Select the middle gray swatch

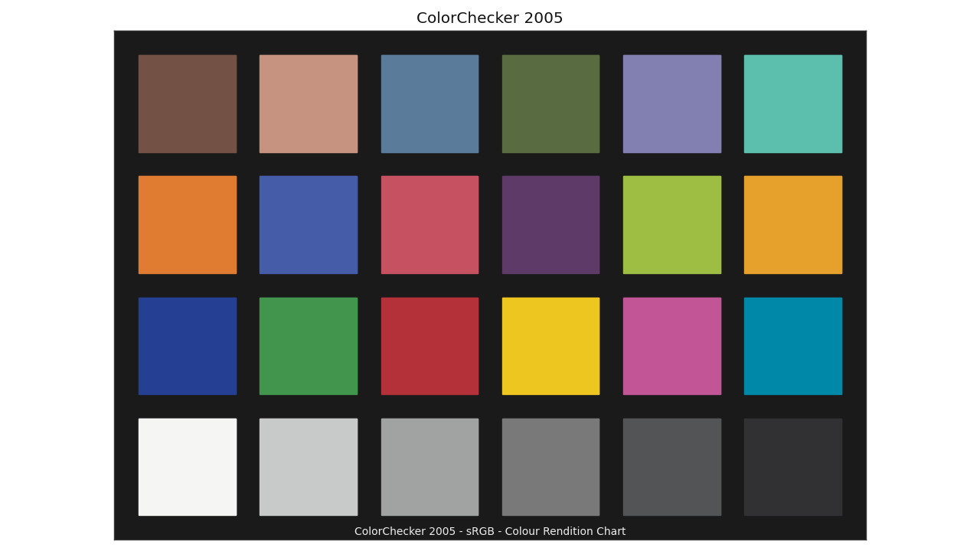tap(550, 467)
